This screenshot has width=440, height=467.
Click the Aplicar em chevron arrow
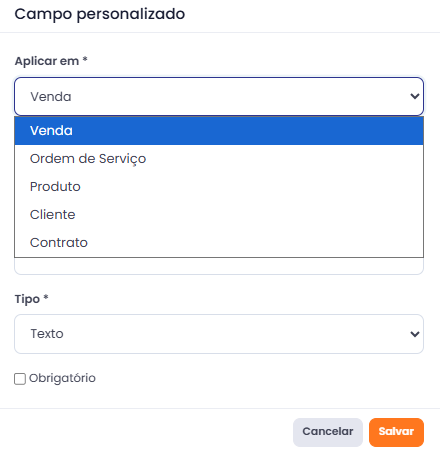click(415, 97)
